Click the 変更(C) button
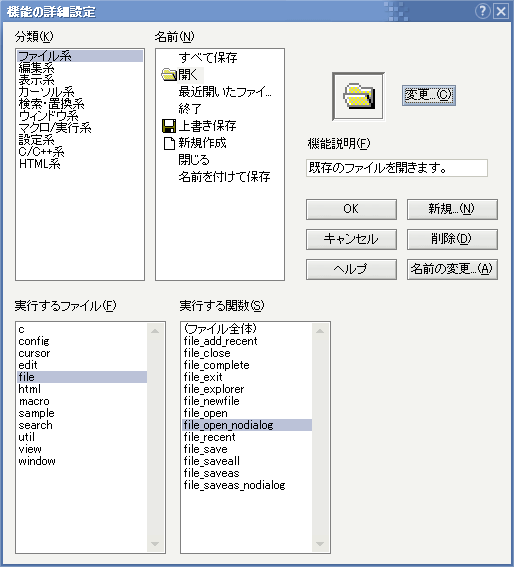The image size is (514, 567). [428, 95]
